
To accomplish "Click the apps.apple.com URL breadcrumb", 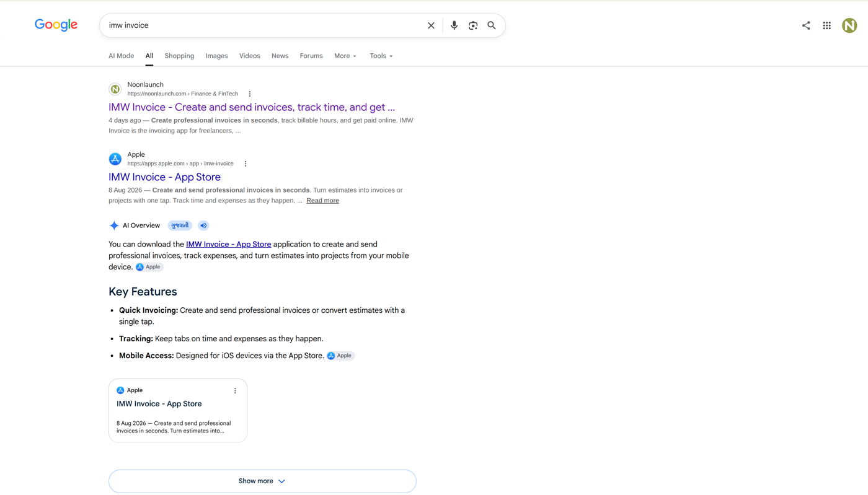I will click(180, 164).
